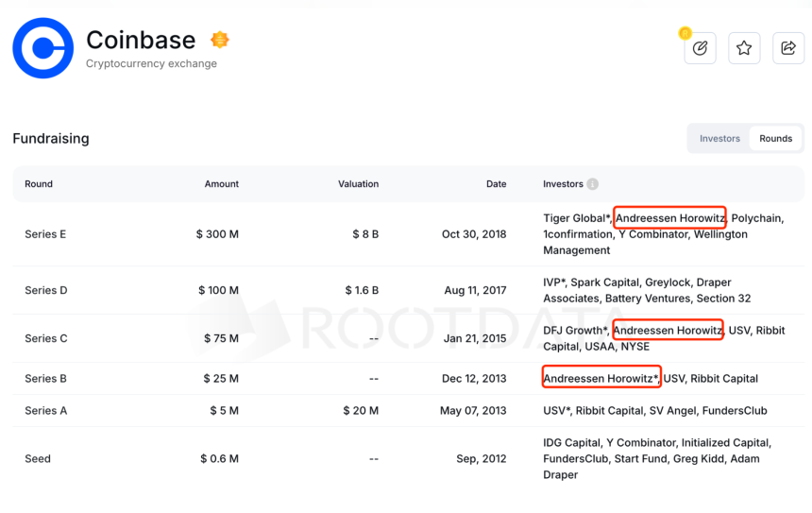This screenshot has height=513, width=812.
Task: Open Ribbit Capital in the Series B row
Action: pyautogui.click(x=724, y=379)
